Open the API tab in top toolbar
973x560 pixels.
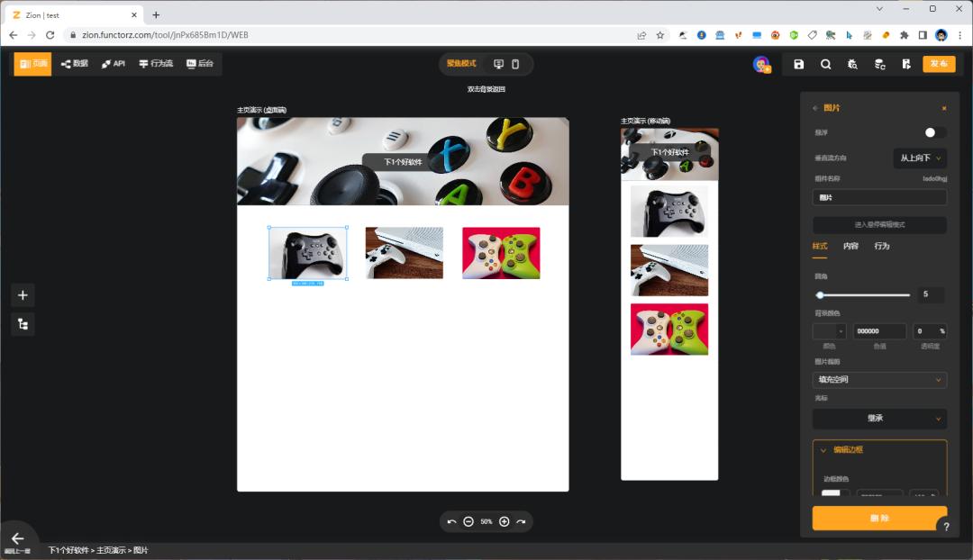pyautogui.click(x=114, y=63)
